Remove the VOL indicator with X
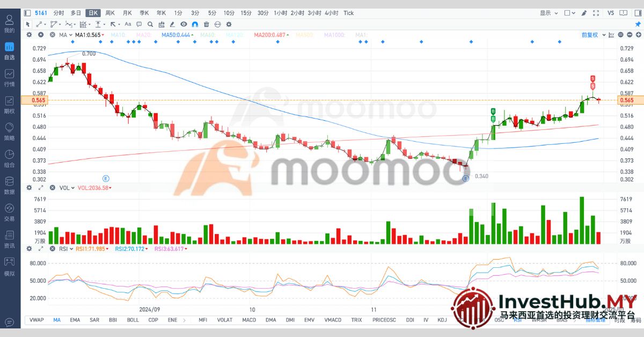Viewport: 644px width, 337px height. click(52, 188)
